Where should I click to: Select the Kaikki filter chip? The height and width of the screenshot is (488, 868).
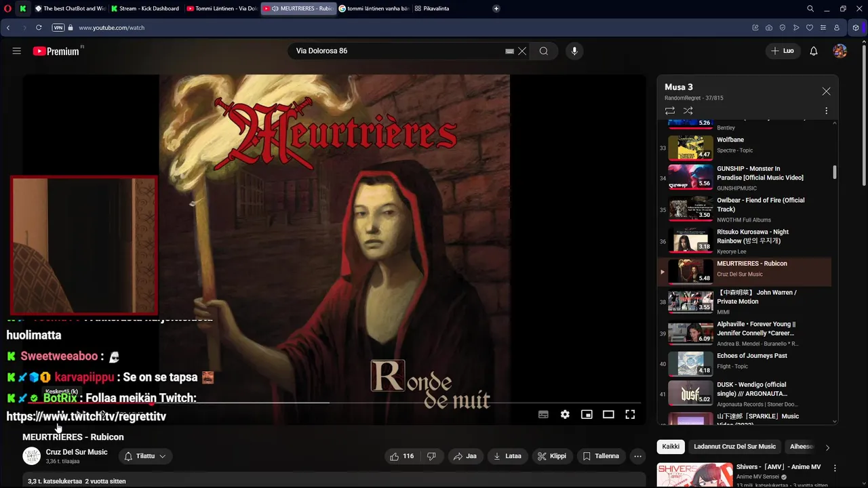[x=671, y=447]
